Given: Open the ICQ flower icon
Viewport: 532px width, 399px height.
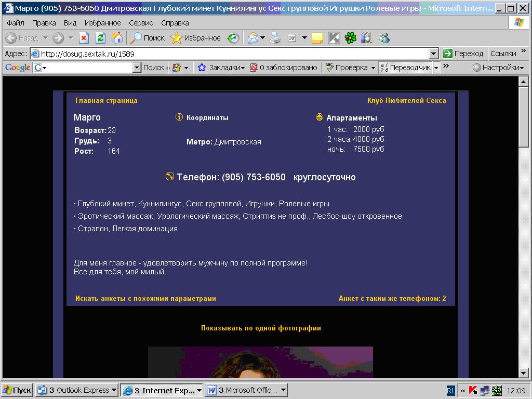Looking at the screenshot, I should coord(351,38).
